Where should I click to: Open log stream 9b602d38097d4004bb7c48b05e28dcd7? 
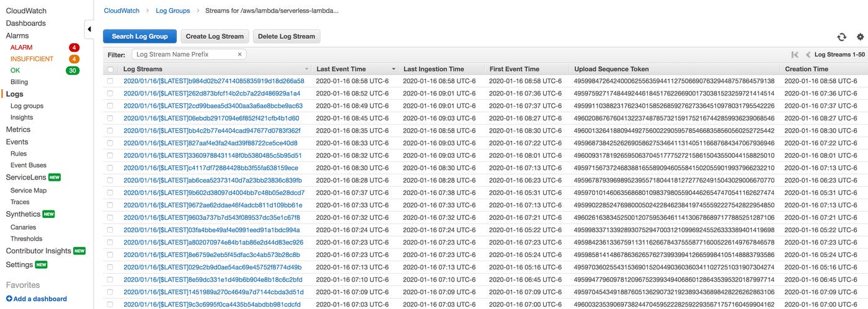pyautogui.click(x=214, y=193)
